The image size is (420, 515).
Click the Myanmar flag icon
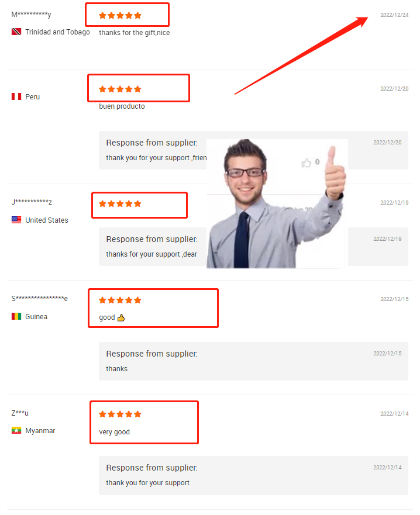[16, 430]
